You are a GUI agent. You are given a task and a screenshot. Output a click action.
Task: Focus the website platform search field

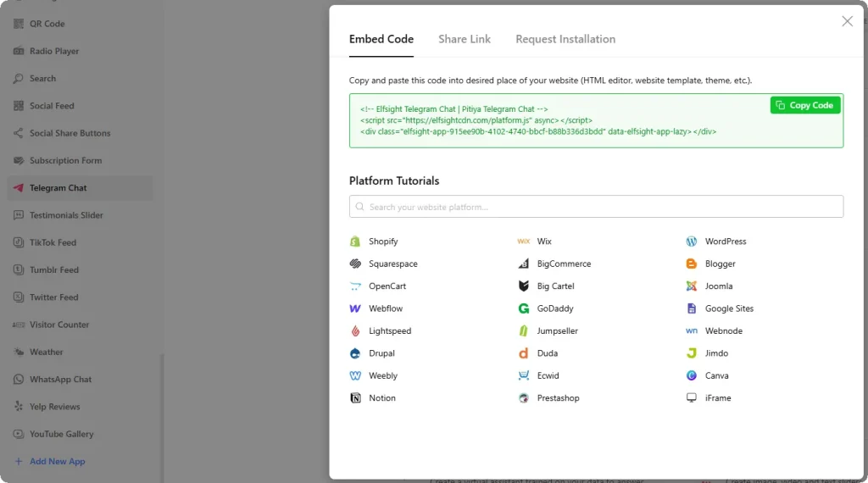pos(596,207)
